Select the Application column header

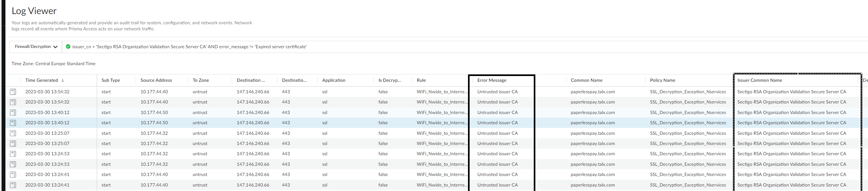(x=334, y=80)
